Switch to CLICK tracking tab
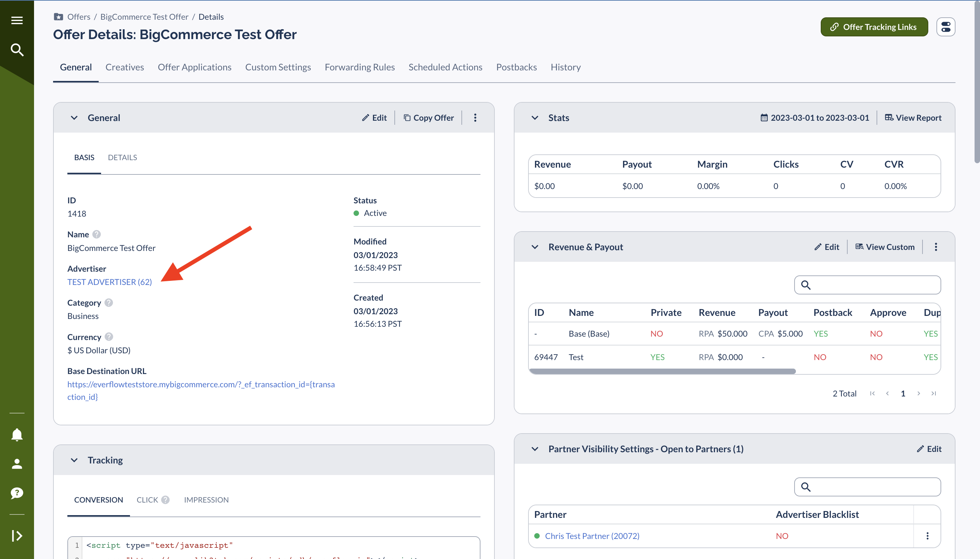 tap(147, 500)
